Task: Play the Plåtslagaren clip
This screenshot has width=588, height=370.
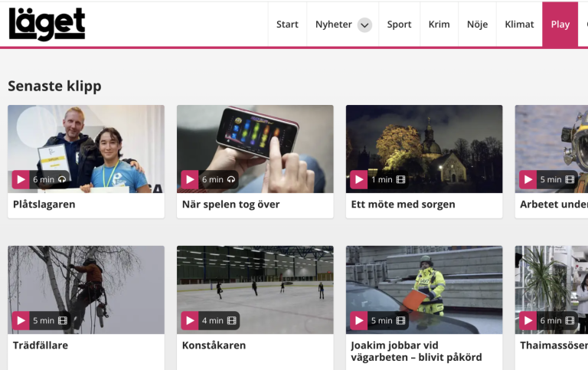Action: pos(21,180)
